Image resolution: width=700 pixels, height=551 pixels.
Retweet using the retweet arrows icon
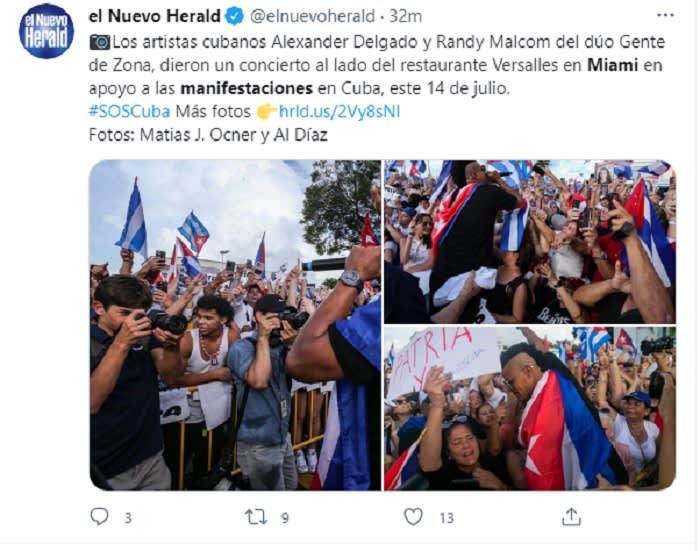point(256,517)
